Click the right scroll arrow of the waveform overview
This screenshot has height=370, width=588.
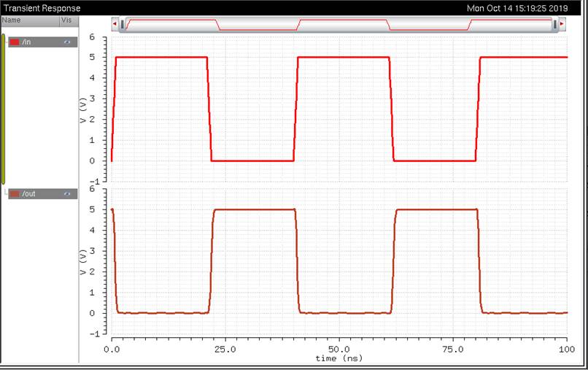562,24
